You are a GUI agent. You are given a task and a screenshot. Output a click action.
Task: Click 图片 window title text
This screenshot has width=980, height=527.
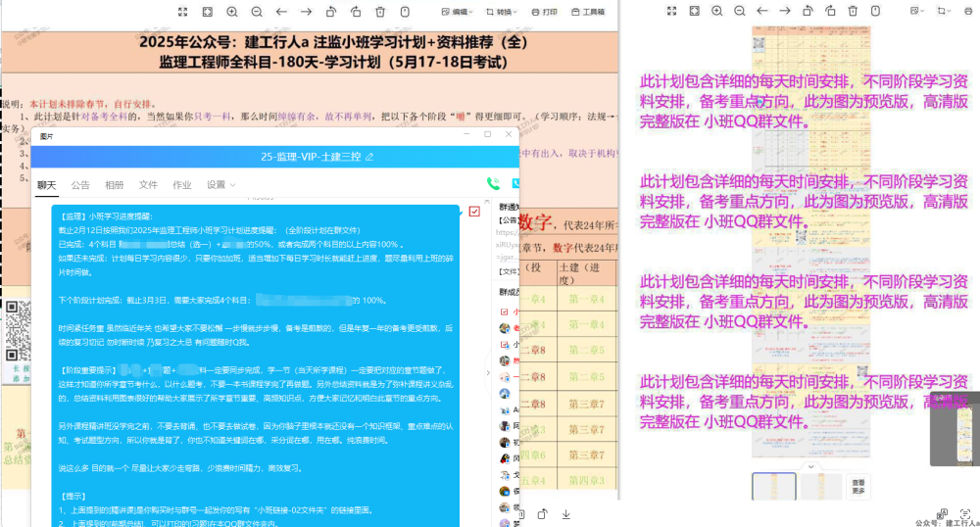coord(46,136)
